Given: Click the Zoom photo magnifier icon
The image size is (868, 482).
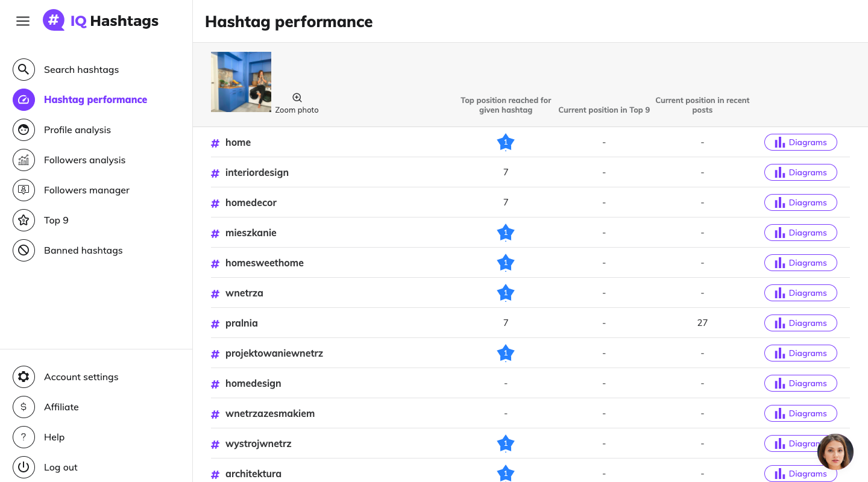Looking at the screenshot, I should tap(297, 98).
